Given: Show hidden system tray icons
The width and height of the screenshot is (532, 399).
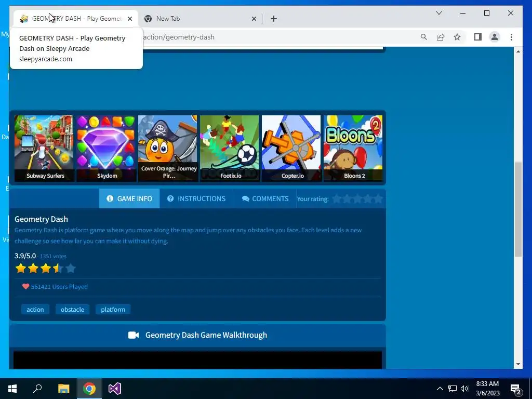Looking at the screenshot, I should pos(440,389).
